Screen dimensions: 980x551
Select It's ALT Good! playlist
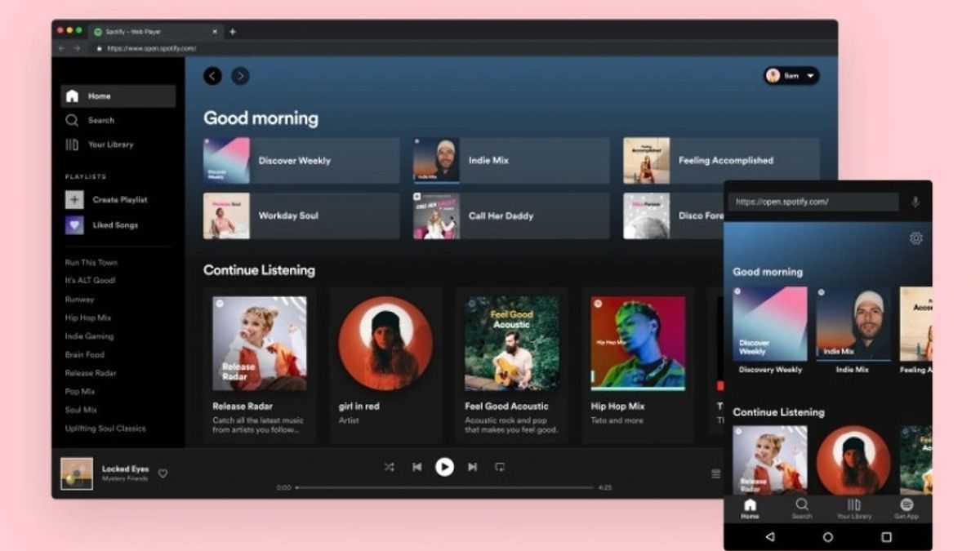pos(91,281)
